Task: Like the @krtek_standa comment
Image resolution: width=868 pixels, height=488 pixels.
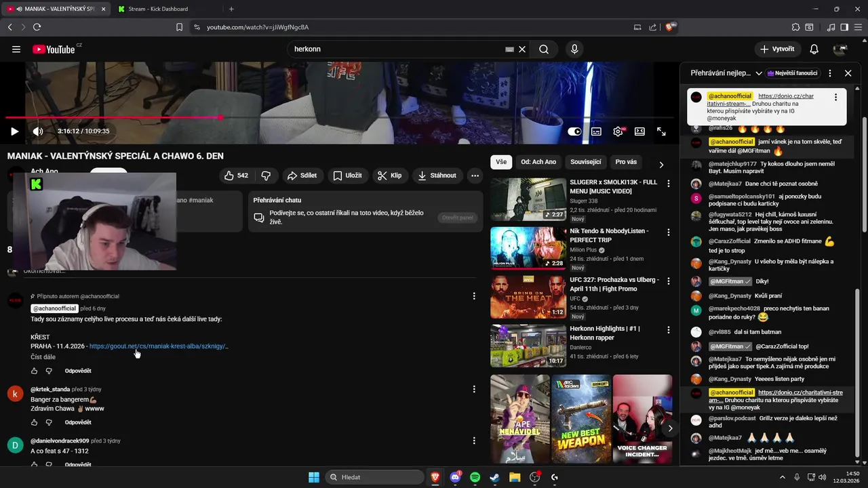Action: 35,422
